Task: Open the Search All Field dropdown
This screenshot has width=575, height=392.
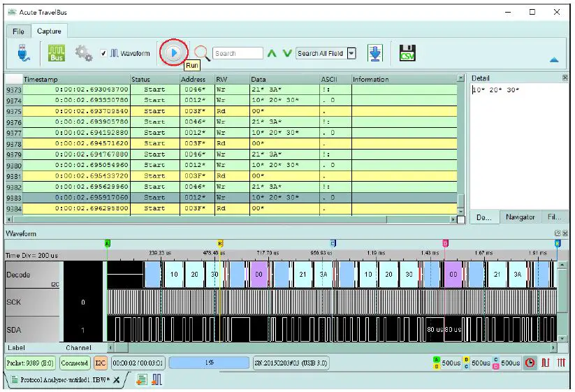Action: pos(351,53)
